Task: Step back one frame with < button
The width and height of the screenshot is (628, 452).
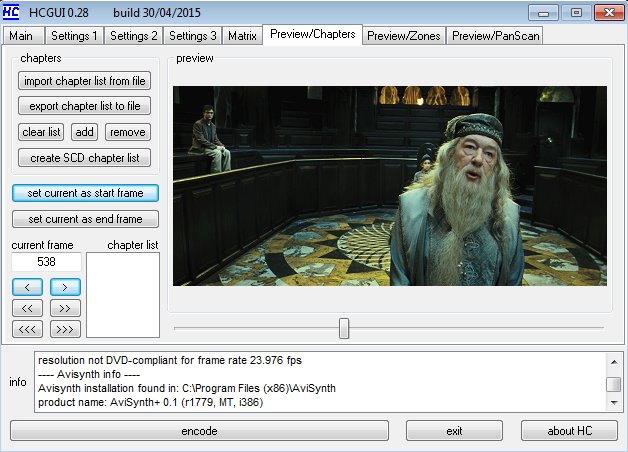Action: 27,287
